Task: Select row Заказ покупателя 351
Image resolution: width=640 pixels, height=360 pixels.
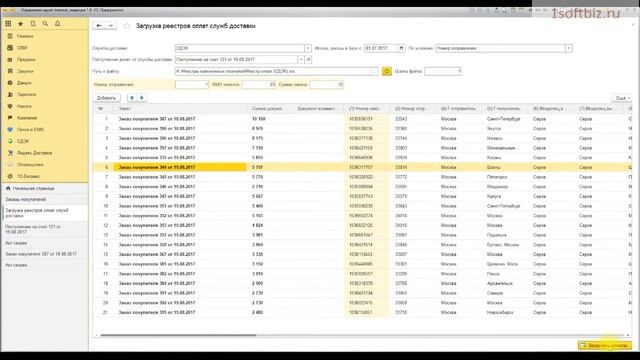Action: click(x=362, y=206)
